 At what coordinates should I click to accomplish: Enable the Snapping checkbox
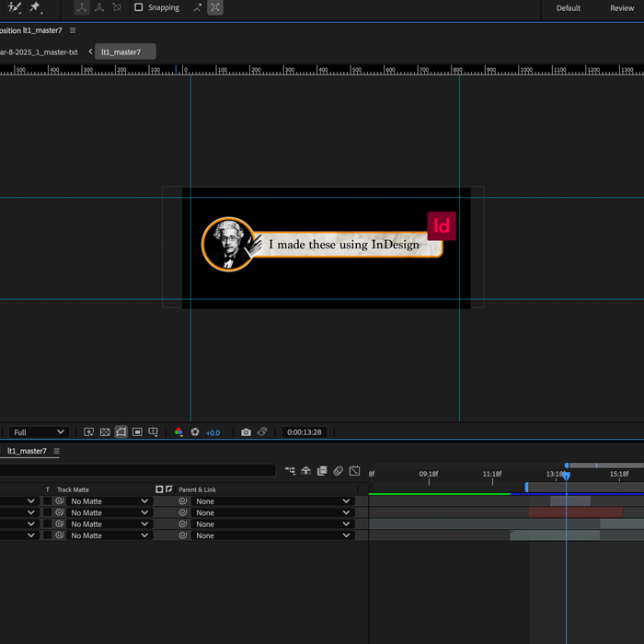coord(139,7)
